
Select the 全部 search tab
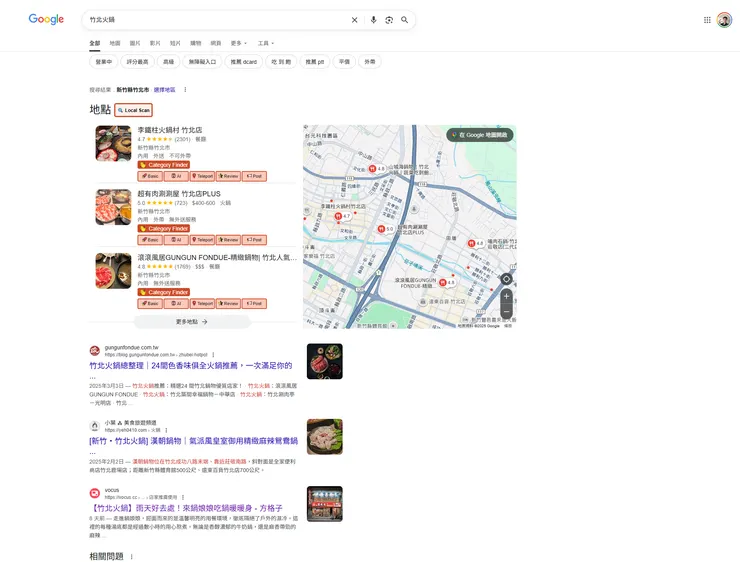pyautogui.click(x=94, y=43)
